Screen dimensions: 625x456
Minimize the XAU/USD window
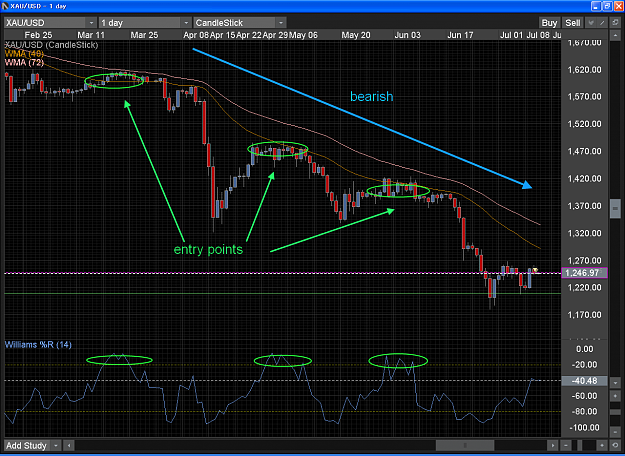click(595, 6)
